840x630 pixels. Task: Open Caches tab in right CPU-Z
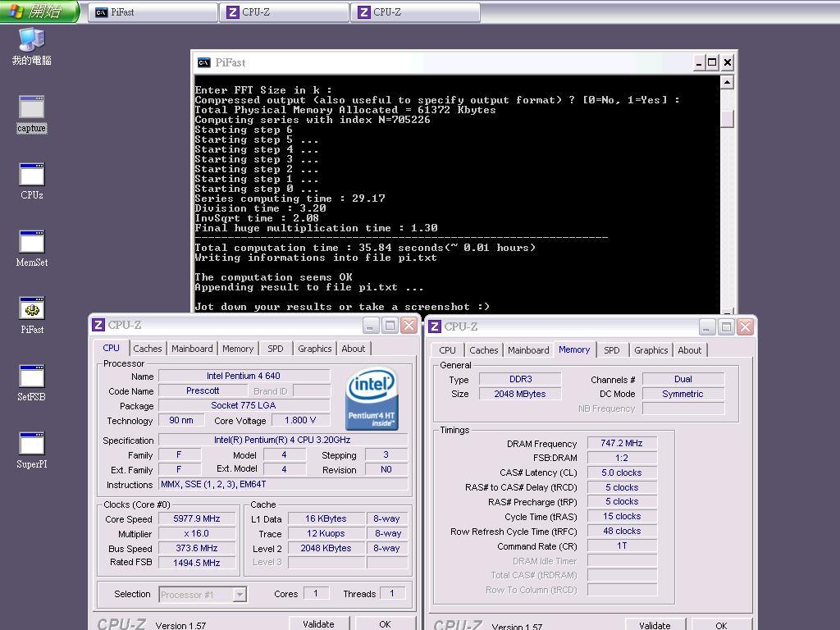(x=484, y=350)
